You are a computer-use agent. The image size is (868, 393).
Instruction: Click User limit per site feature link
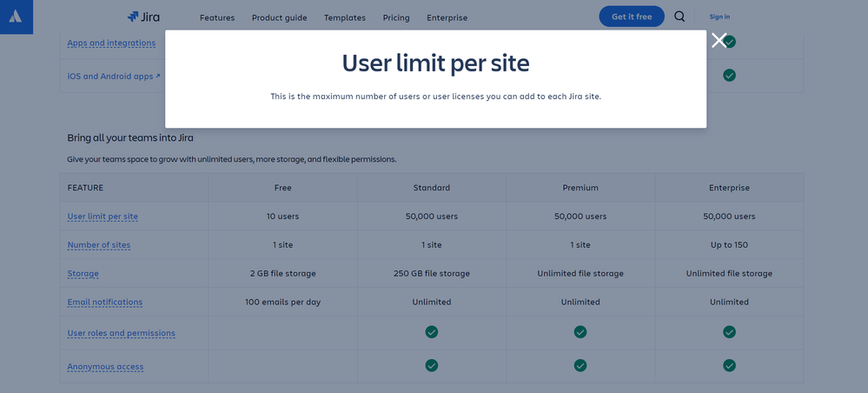click(x=103, y=216)
